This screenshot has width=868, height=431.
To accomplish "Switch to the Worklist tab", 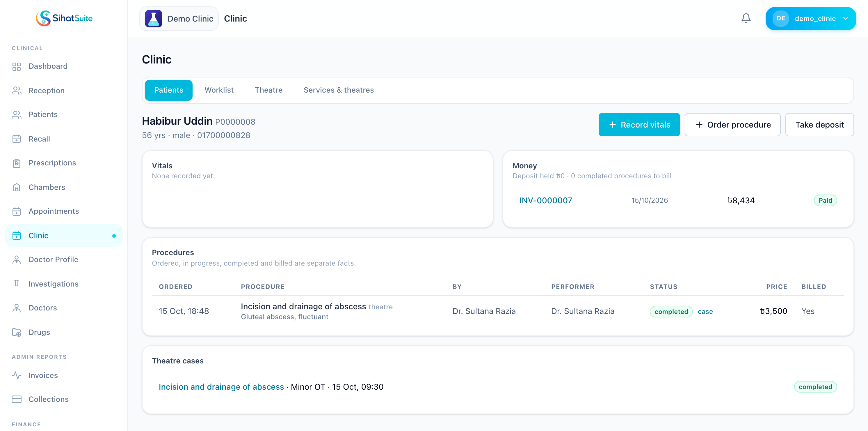I will click(x=219, y=90).
